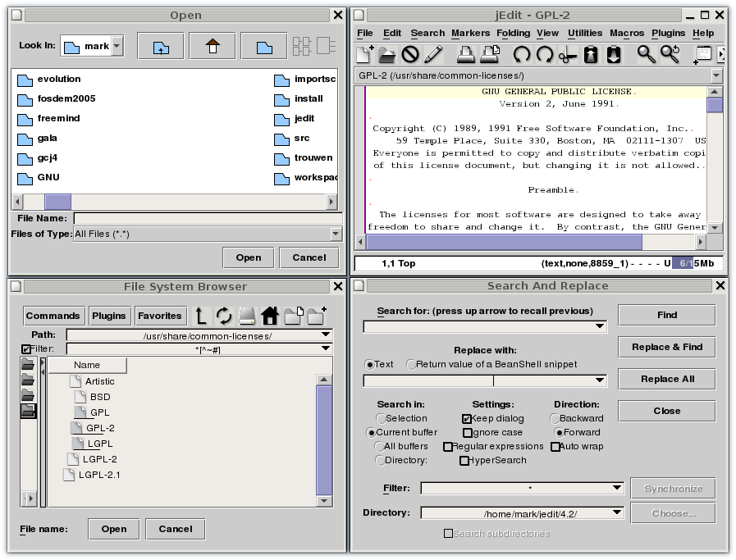Screen dimensions: 736x560
Task: Click the Replace & Find button
Action: tap(666, 347)
